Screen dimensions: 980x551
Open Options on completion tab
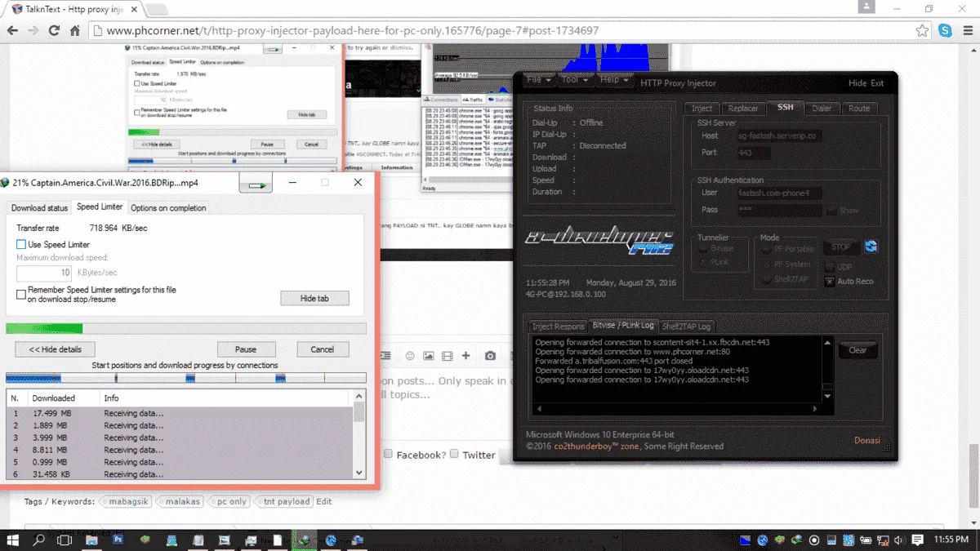[168, 207]
